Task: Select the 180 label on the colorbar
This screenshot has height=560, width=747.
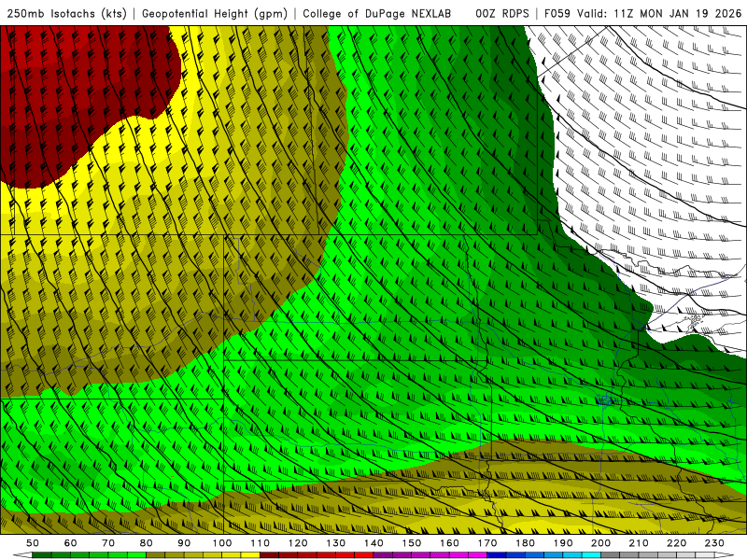Action: (x=525, y=543)
